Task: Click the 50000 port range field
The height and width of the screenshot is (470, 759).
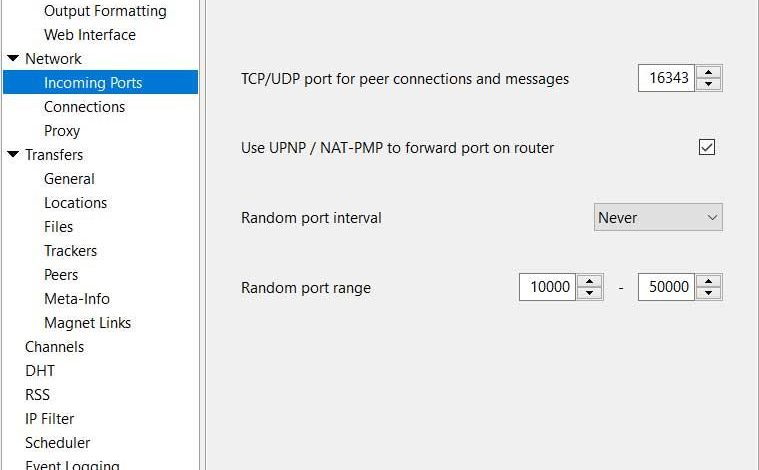Action: coord(667,287)
